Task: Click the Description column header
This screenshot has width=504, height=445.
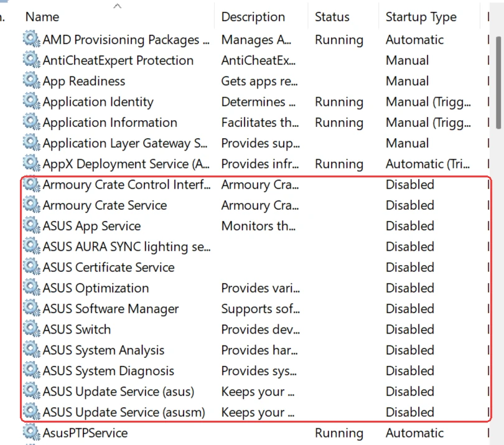Action: [253, 17]
